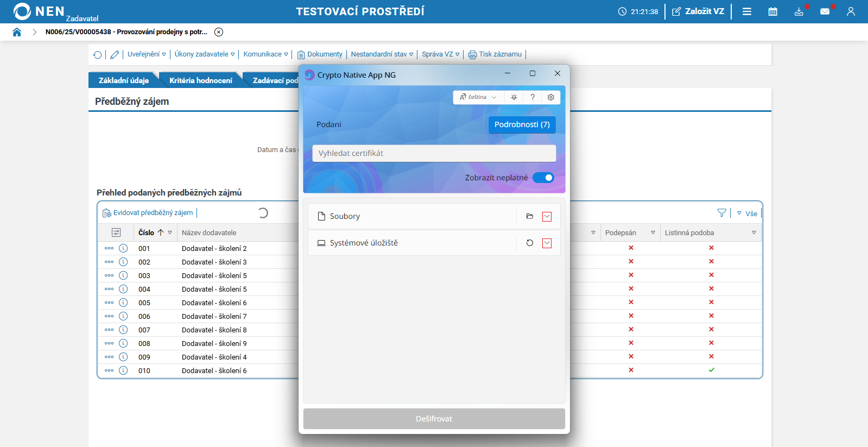Click the edit pencil toolbar icon
This screenshot has width=868, height=447.
tap(115, 54)
